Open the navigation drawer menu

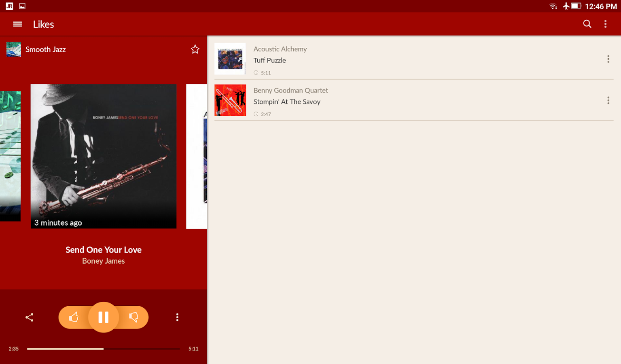point(17,24)
